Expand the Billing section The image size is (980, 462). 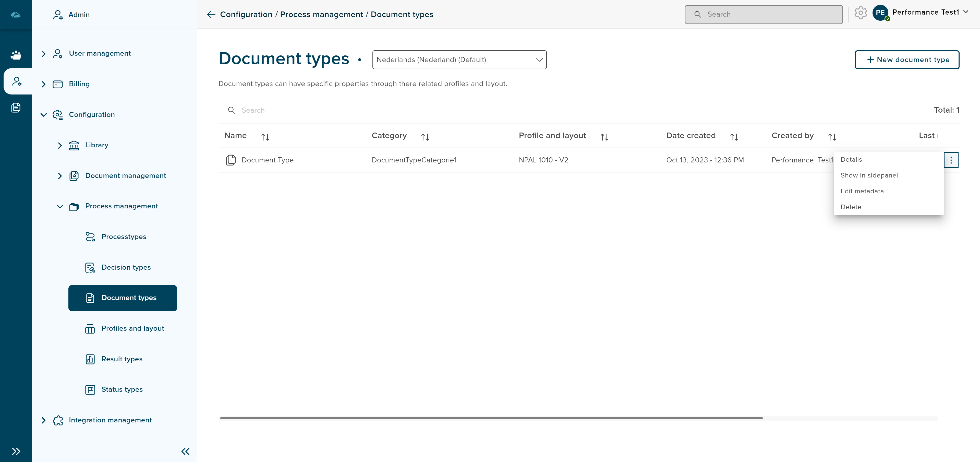[x=43, y=84]
